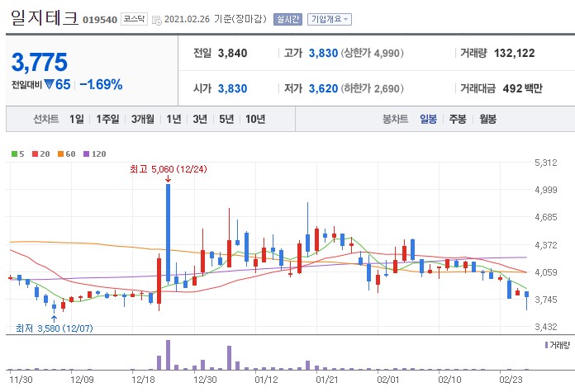
Task: Click the 실시간 button
Action: tap(287, 19)
